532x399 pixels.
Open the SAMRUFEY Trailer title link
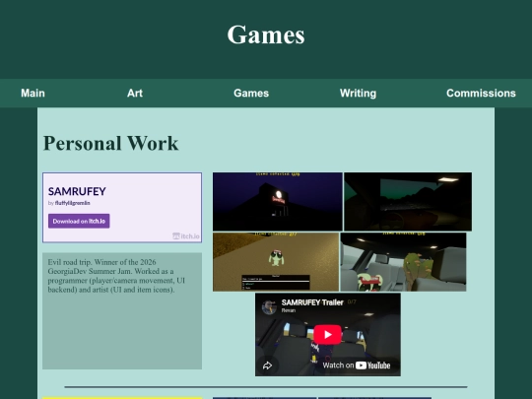pyautogui.click(x=312, y=302)
